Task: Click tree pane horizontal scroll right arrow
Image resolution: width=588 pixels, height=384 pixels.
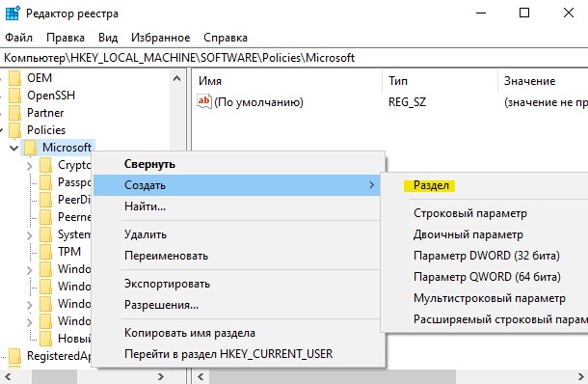Action: click(161, 376)
